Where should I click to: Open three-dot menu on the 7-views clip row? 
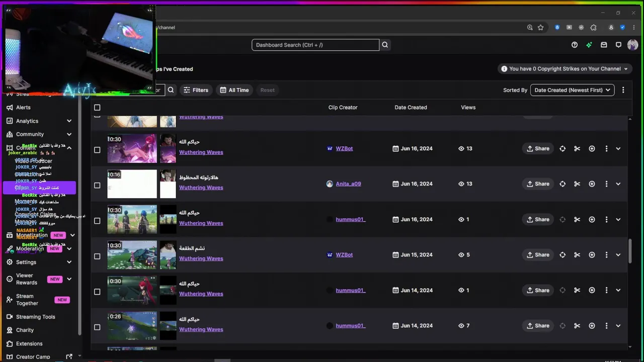pos(606,326)
